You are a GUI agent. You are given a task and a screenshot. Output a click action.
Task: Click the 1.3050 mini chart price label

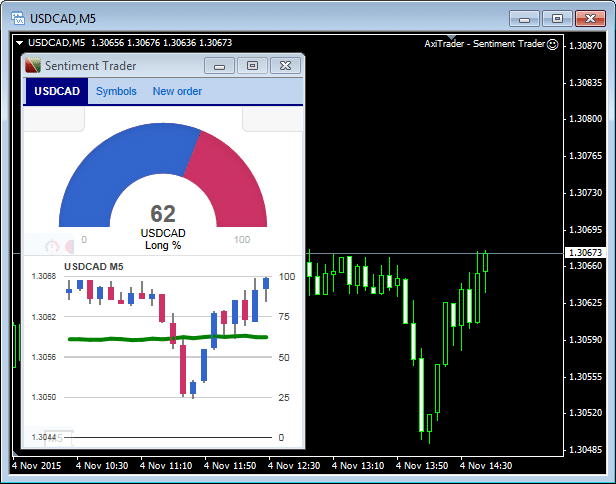(44, 397)
